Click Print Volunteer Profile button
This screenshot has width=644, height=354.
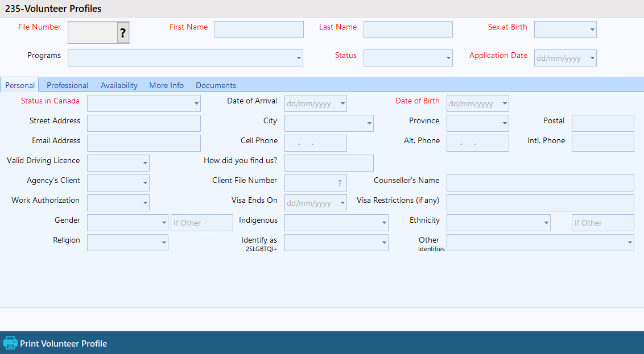(x=63, y=343)
